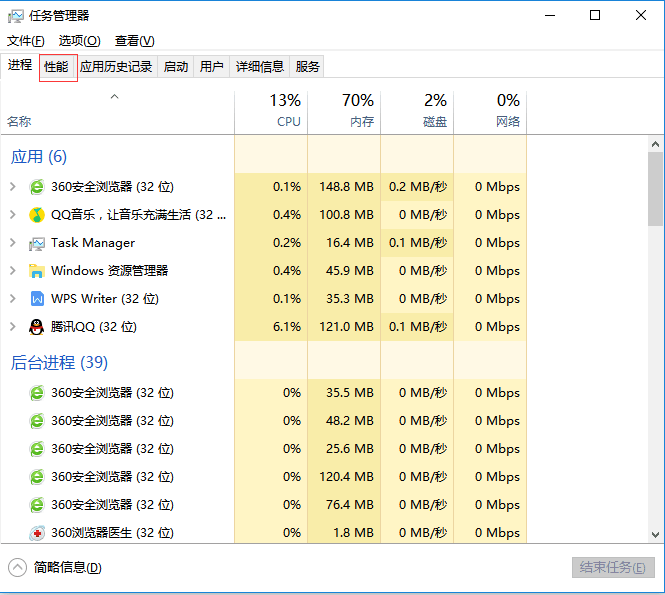Screen dimensions: 665x595
Task: Select the 360浏览器医生 (32 位) name
Action: [112, 533]
